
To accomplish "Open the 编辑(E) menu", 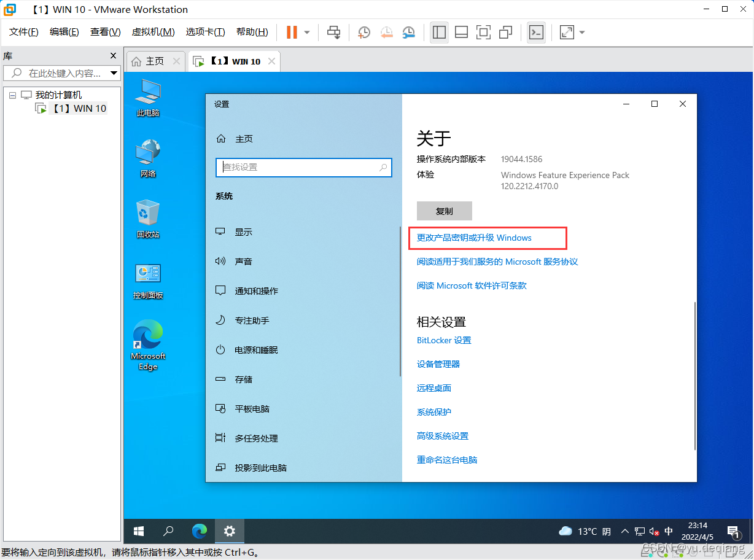I will (64, 32).
